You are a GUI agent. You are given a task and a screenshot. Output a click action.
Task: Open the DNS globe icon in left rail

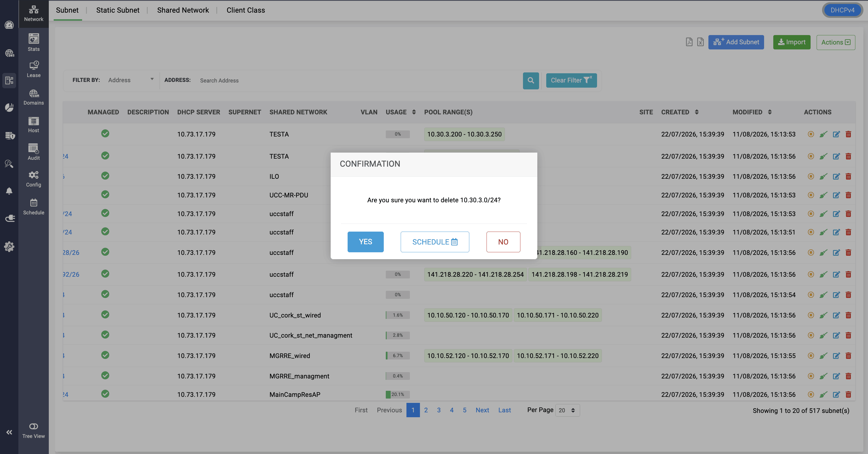tap(9, 53)
